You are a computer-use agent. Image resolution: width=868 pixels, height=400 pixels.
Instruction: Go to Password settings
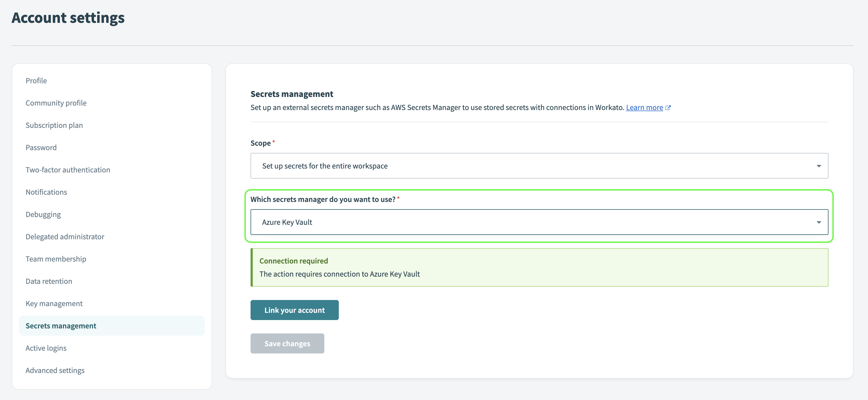(41, 147)
